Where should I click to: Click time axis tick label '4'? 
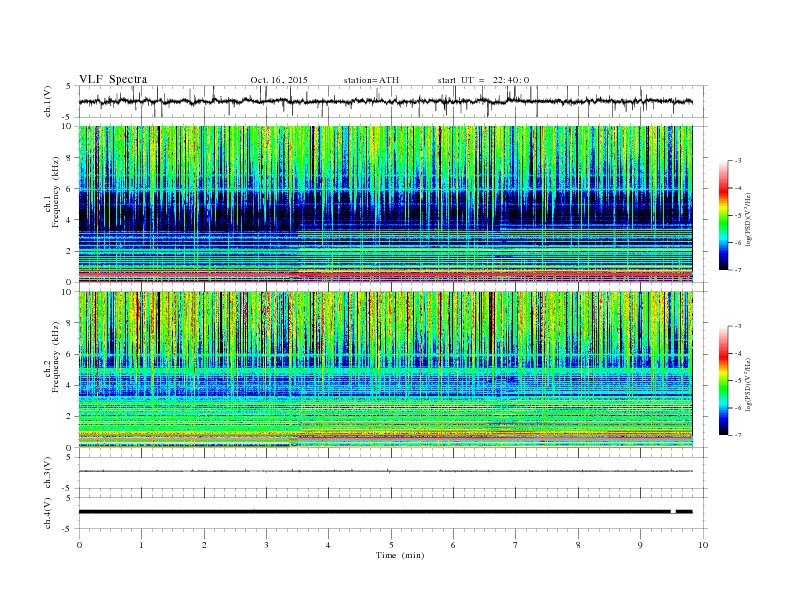coord(328,545)
